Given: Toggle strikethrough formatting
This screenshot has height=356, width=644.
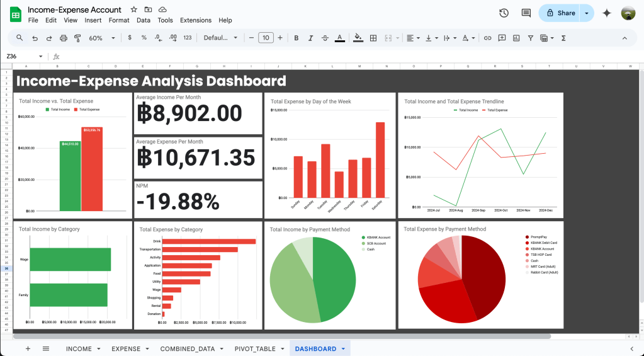Looking at the screenshot, I should (x=325, y=38).
